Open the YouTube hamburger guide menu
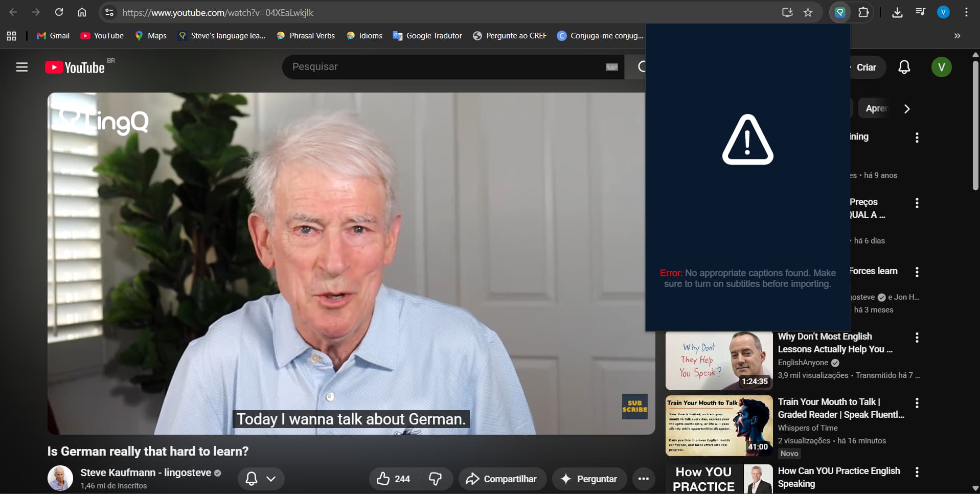The width and height of the screenshot is (980, 494). point(21,67)
